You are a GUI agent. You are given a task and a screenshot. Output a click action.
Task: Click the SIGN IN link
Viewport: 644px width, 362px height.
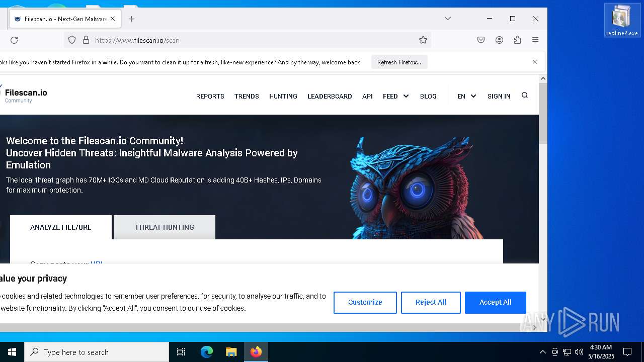(x=499, y=96)
